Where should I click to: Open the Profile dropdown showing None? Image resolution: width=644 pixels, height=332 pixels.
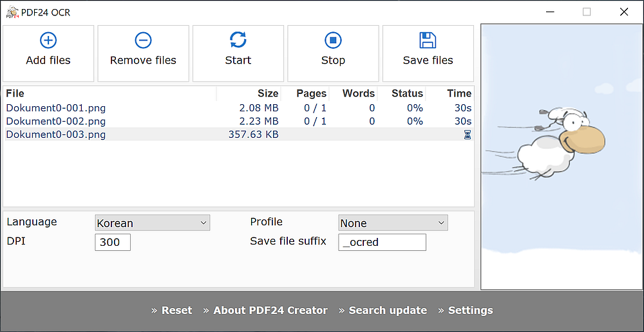[x=393, y=223]
